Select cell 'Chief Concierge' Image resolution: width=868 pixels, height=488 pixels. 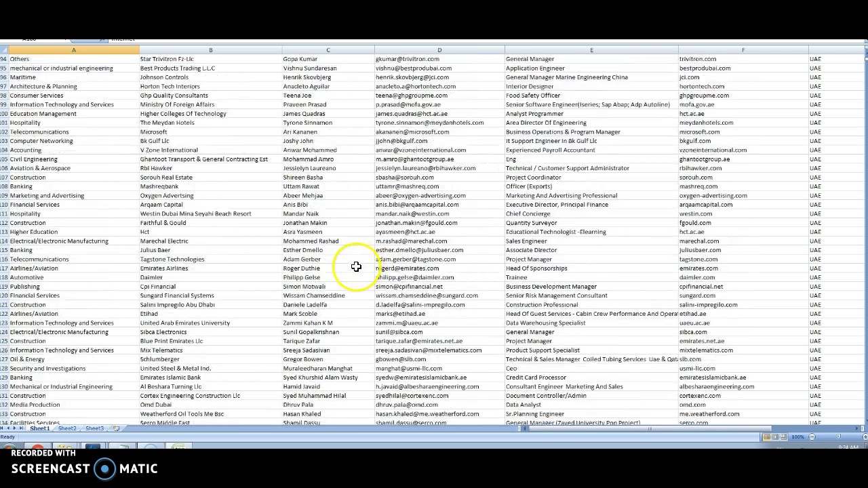528,214
